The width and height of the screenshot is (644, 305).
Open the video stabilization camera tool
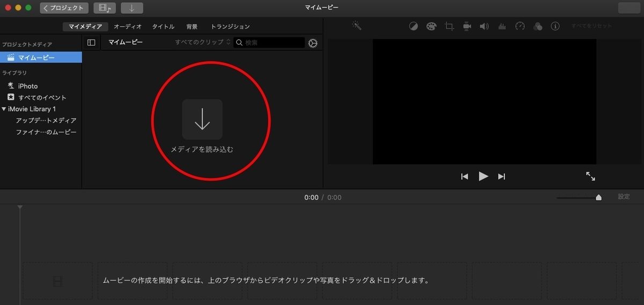point(467,26)
